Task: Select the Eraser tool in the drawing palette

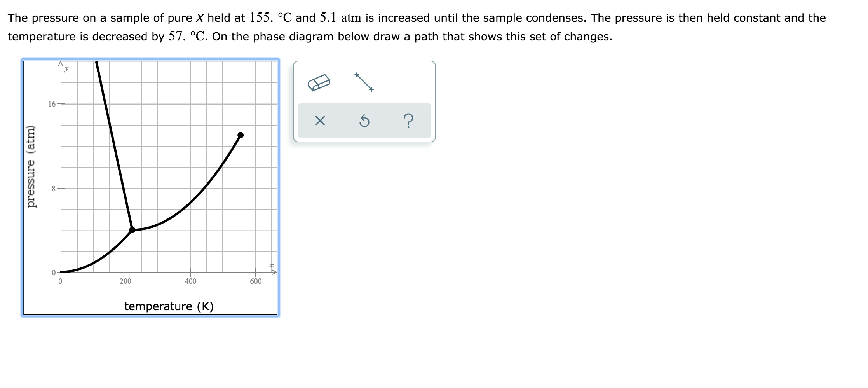Action: 319,82
